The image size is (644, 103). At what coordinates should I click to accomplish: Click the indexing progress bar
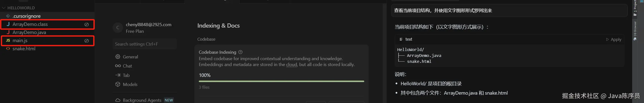click(281, 81)
